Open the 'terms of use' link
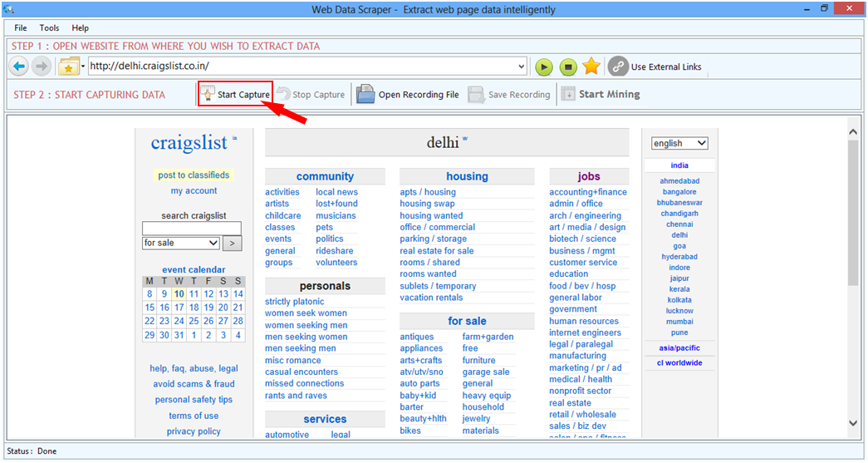 tap(194, 416)
